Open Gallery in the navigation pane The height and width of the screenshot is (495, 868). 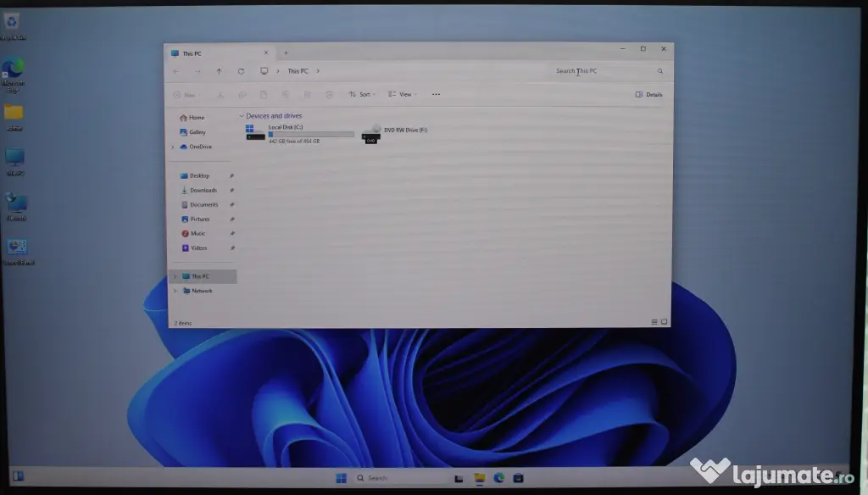(x=196, y=132)
